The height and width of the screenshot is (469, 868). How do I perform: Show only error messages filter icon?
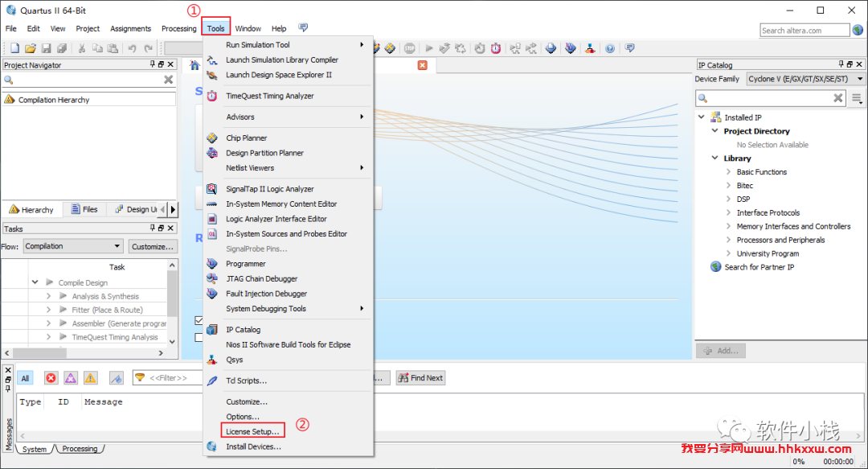click(x=51, y=378)
